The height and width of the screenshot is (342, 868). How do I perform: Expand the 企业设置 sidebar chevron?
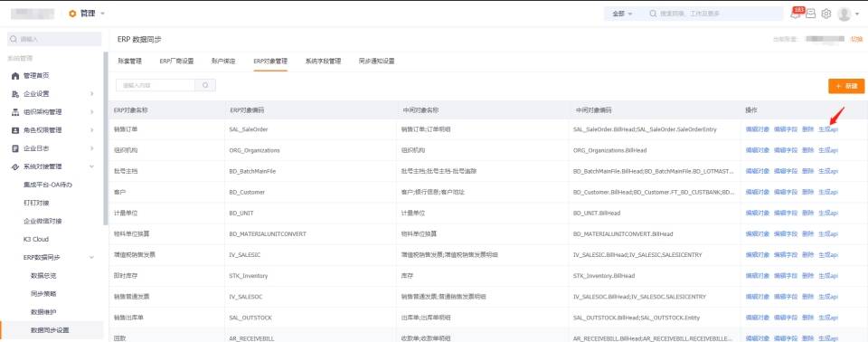pos(92,94)
